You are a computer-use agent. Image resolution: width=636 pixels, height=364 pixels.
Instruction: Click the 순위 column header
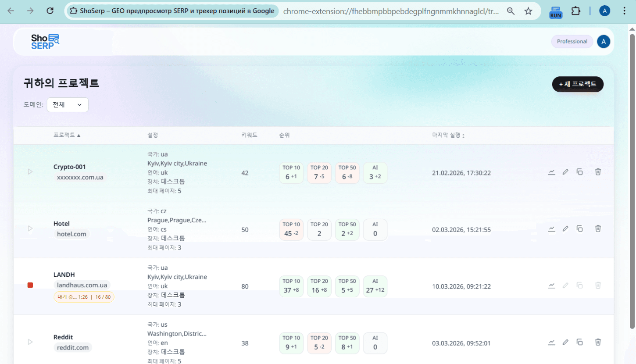coord(284,135)
